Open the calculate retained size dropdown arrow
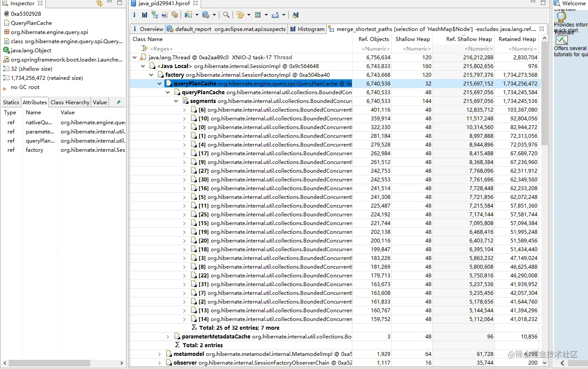Viewport: 588px width, 369px height. pos(266,15)
